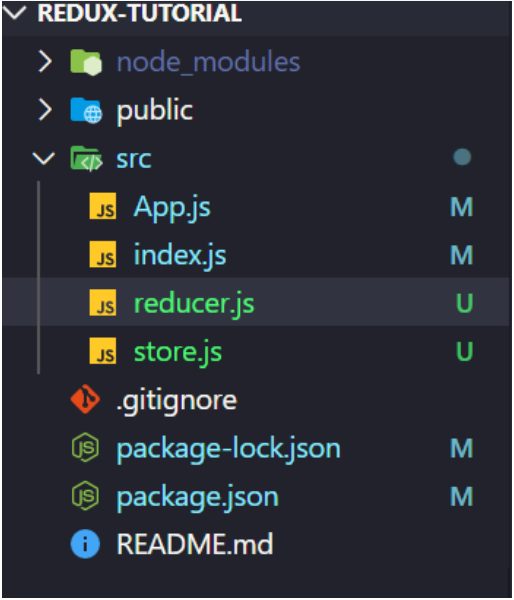Image resolution: width=514 pixels, height=600 pixels.
Task: Click the JS icon beside index.js
Action: click(103, 254)
